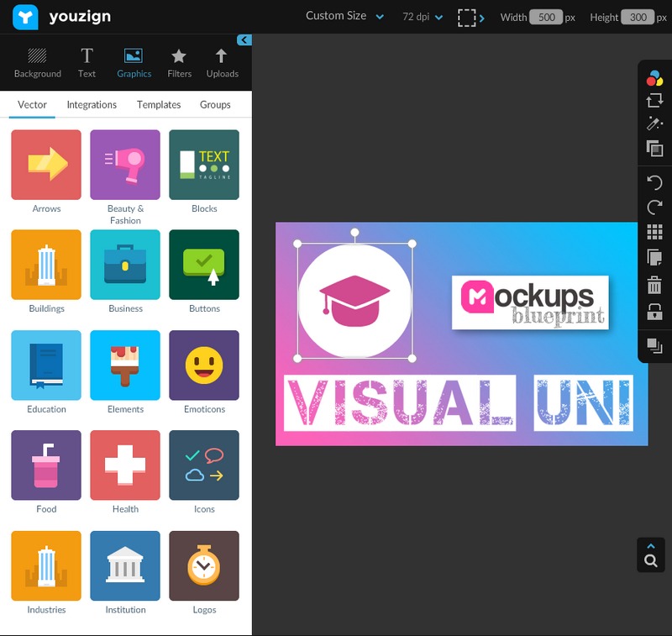
Task: Click the magic wand tool icon
Action: pos(654,124)
